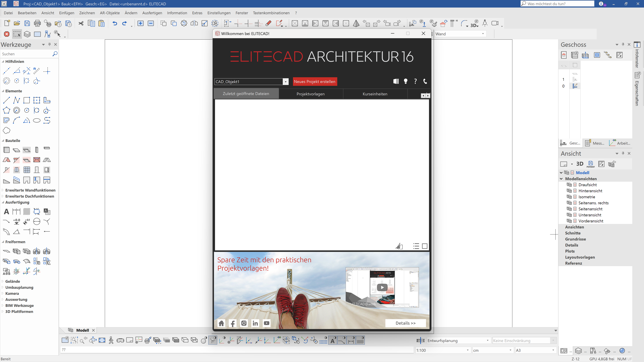Screen dimensions: 644x362
Task: Toggle the tile view square in welcome dialog
Action: coord(424,246)
